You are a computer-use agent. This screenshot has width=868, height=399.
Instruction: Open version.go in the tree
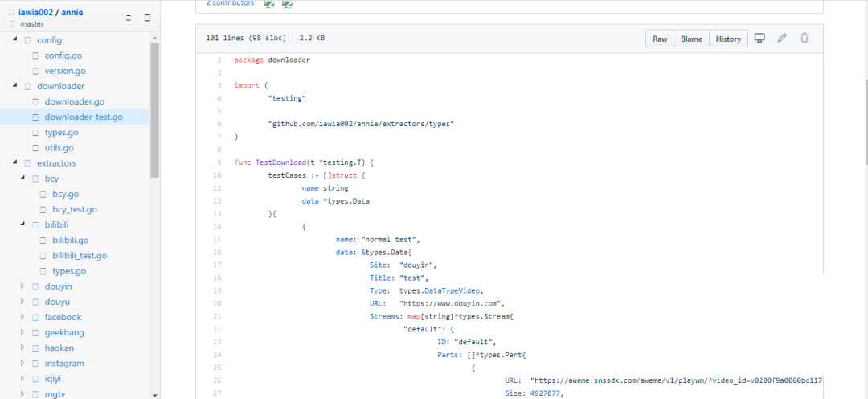click(x=65, y=71)
